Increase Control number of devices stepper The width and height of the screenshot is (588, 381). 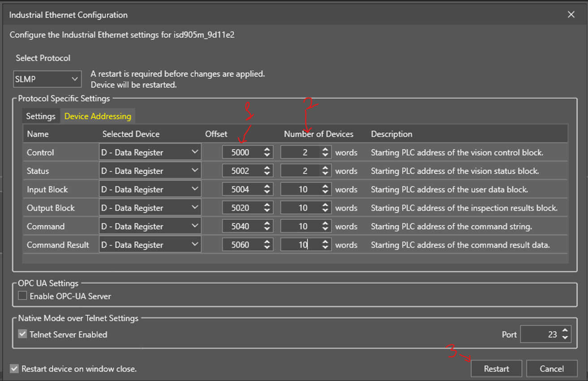326,150
